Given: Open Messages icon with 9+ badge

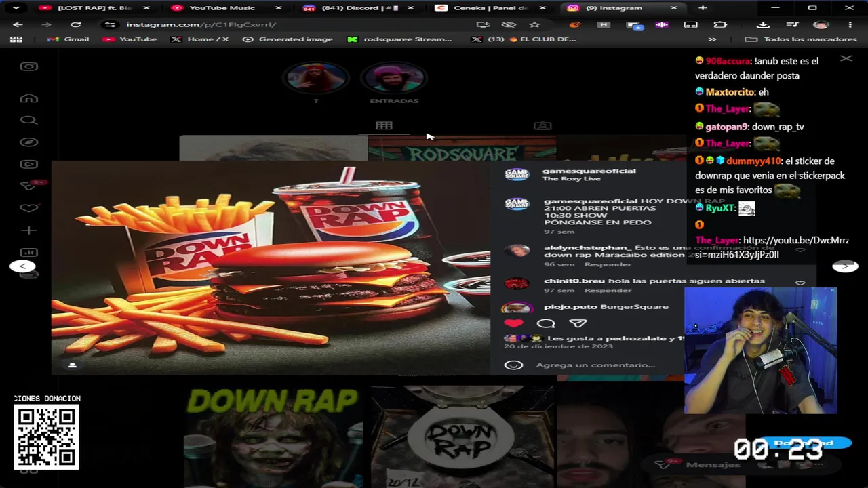Looking at the screenshot, I should click(x=30, y=186).
